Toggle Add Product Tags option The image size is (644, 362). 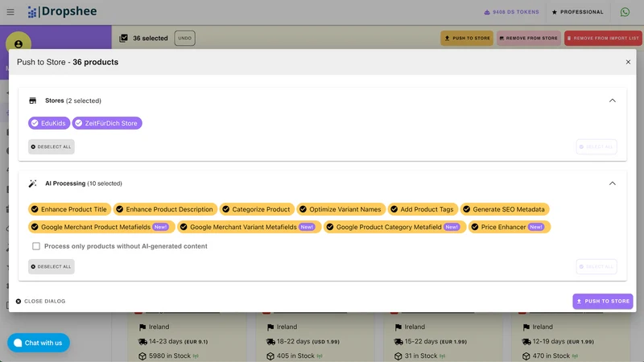coord(423,209)
